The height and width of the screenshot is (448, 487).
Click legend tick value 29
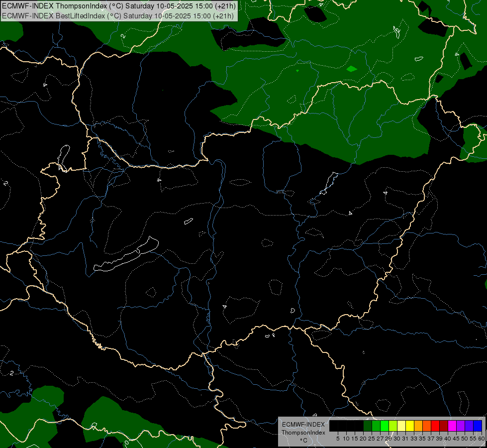pos(389,439)
